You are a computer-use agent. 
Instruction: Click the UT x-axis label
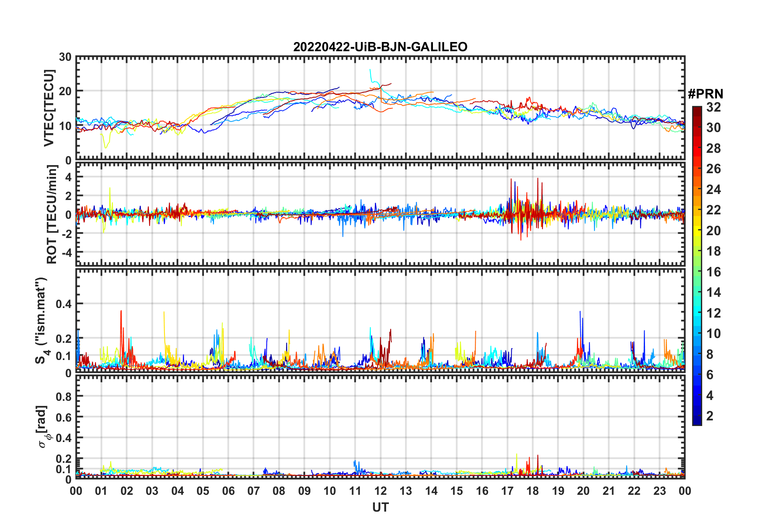pos(380,507)
